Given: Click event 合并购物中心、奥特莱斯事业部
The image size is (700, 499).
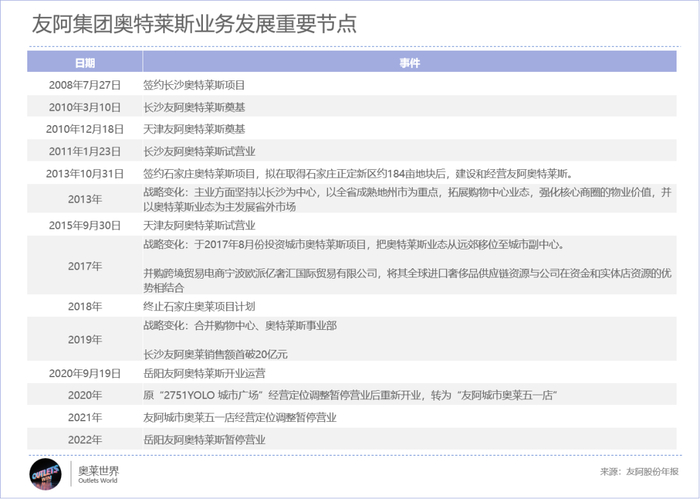Looking at the screenshot, I should point(265,326).
